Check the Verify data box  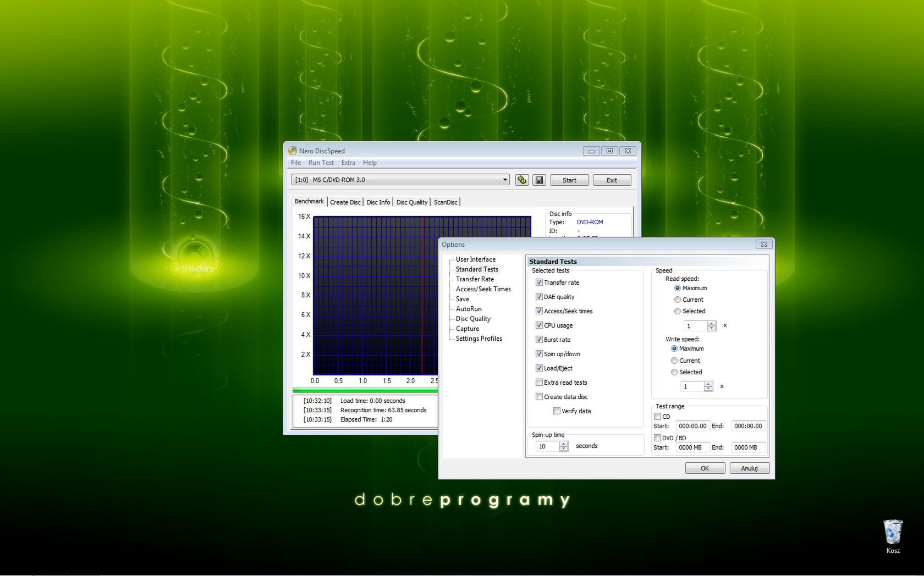tap(557, 411)
